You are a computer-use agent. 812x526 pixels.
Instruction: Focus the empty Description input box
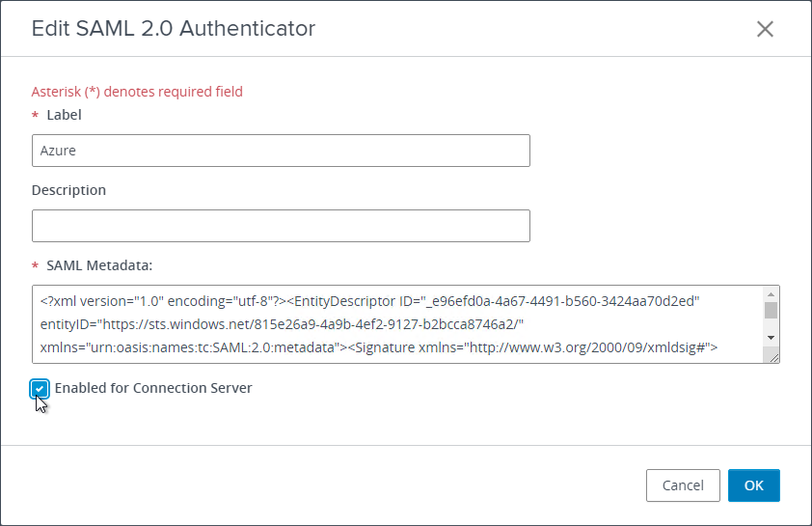click(x=281, y=226)
